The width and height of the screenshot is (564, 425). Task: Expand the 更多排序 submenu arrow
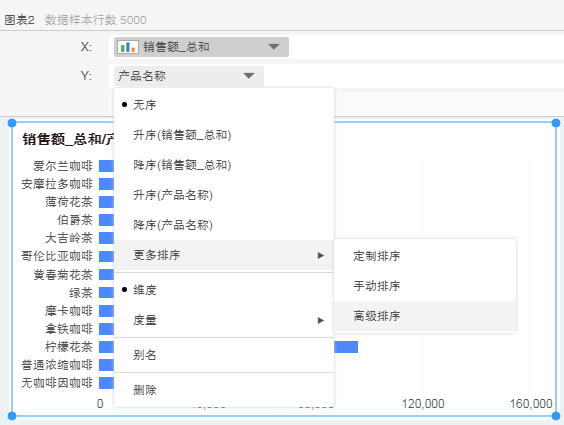pos(320,255)
